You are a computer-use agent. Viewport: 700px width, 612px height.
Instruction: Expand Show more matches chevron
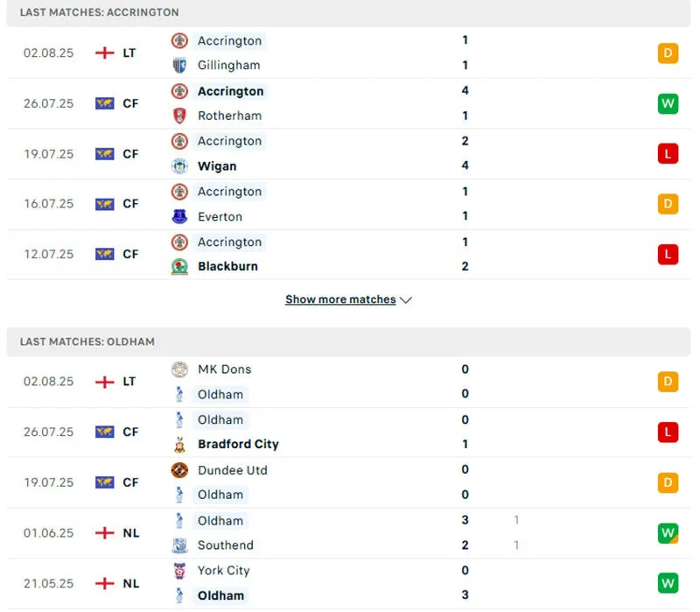point(406,299)
